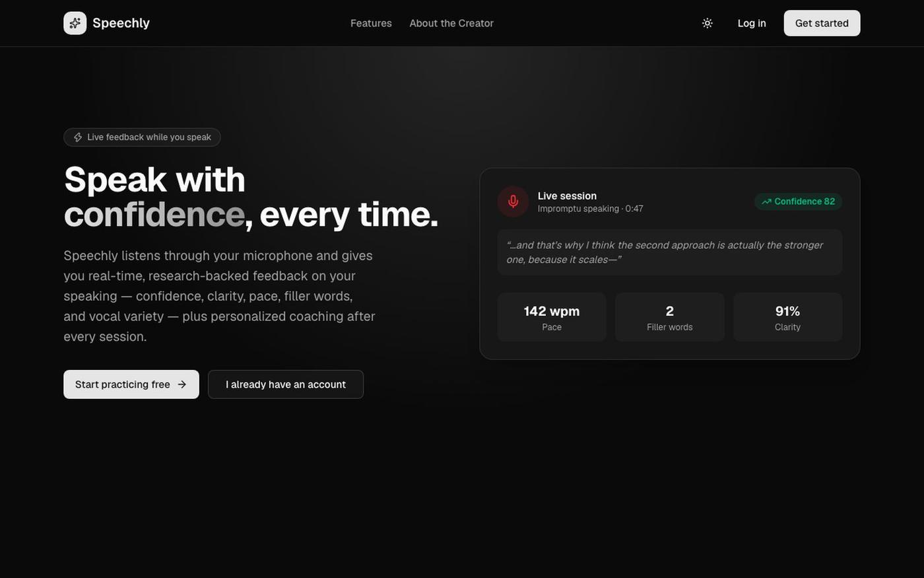Click the lightning bolt icon in the badge
This screenshot has width=924, height=578.
click(78, 137)
